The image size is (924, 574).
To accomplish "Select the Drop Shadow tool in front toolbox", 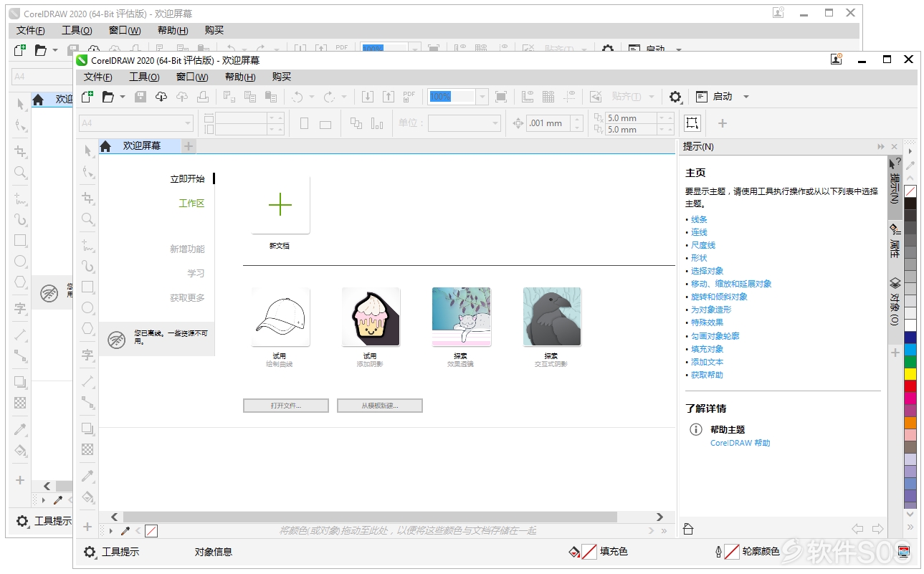I will (87, 429).
